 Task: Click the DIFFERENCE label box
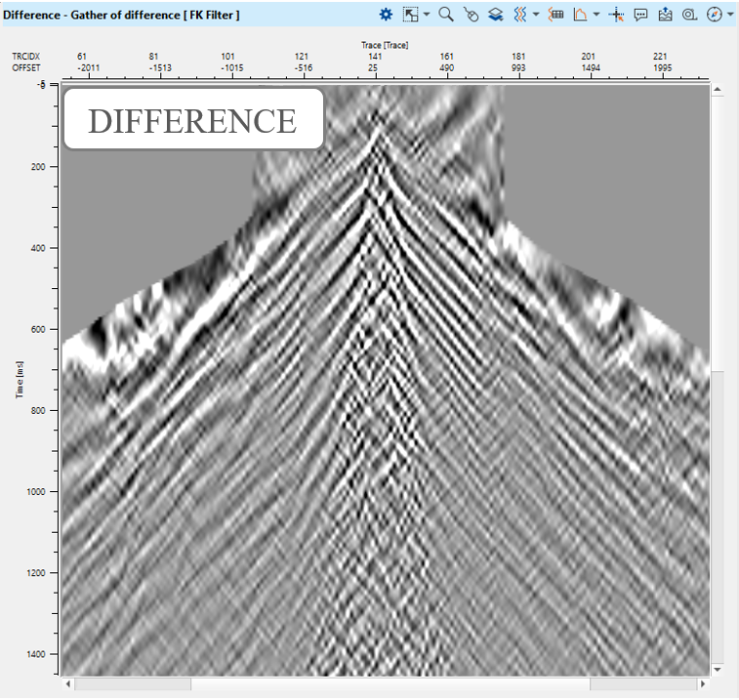tap(193, 119)
